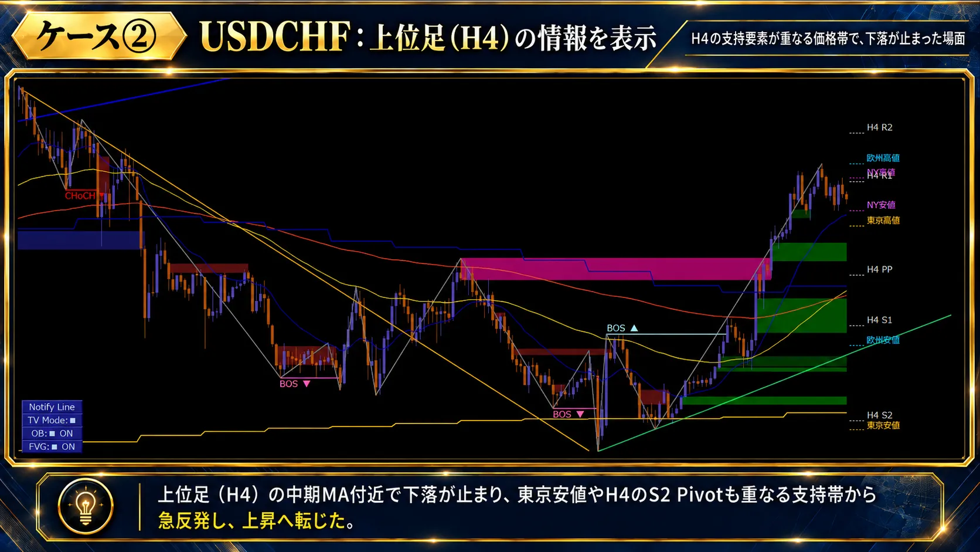Image resolution: width=980 pixels, height=552 pixels.
Task: Click the USDCHF title heading
Action: tap(428, 37)
